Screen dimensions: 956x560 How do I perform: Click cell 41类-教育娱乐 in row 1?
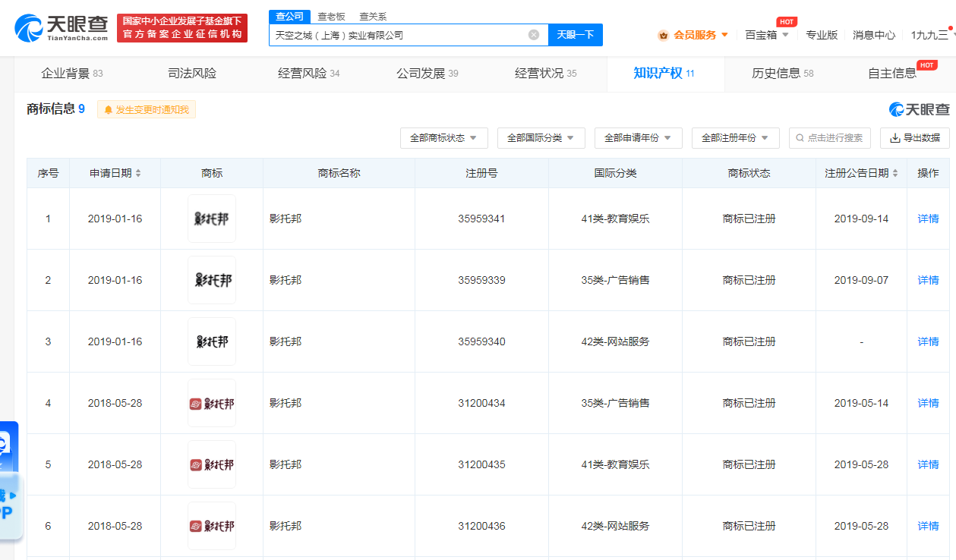point(615,219)
